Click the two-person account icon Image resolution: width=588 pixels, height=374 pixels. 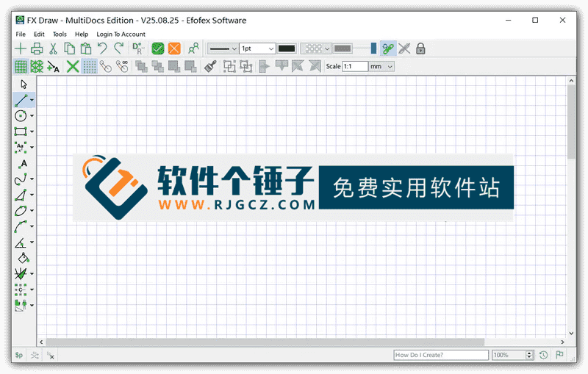(x=193, y=48)
